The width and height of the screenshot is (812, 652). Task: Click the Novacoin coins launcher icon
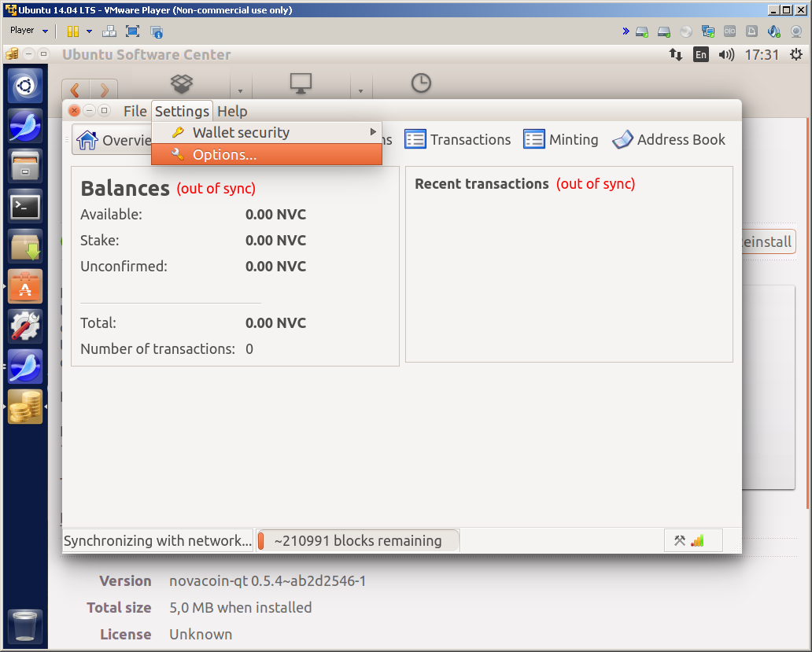25,407
